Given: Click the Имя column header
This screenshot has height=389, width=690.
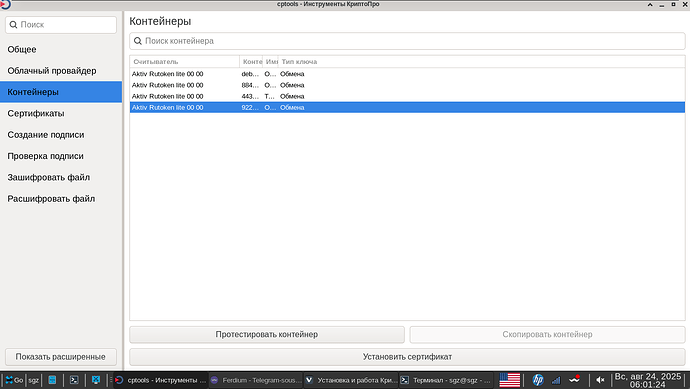Looking at the screenshot, I should 271,62.
